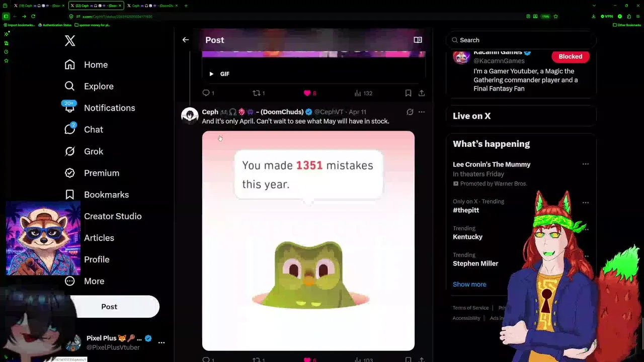The width and height of the screenshot is (644, 362).
Task: Open the Duolingo mistakes image
Action: click(308, 241)
